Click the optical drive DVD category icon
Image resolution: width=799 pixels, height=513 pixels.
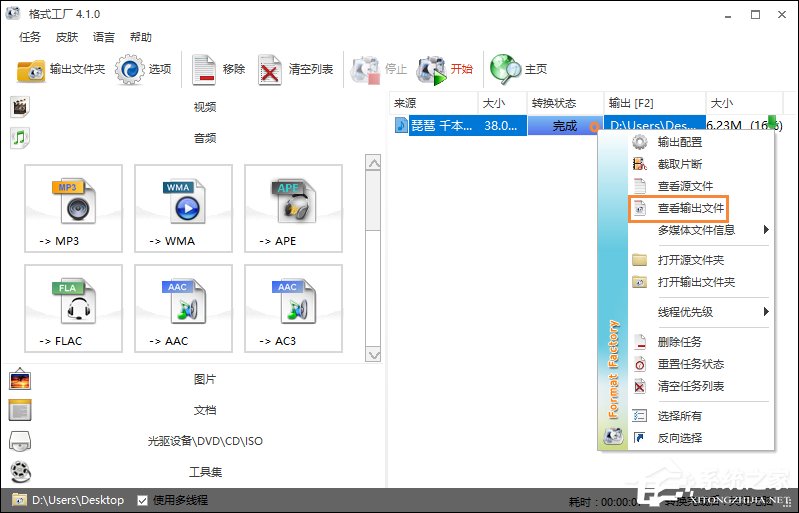coord(20,441)
